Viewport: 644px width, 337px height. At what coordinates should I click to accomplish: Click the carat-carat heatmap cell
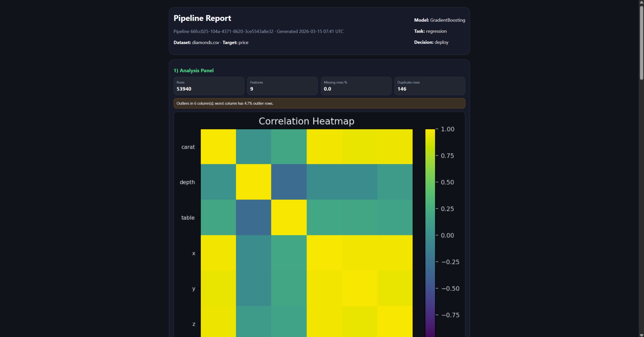pos(218,146)
